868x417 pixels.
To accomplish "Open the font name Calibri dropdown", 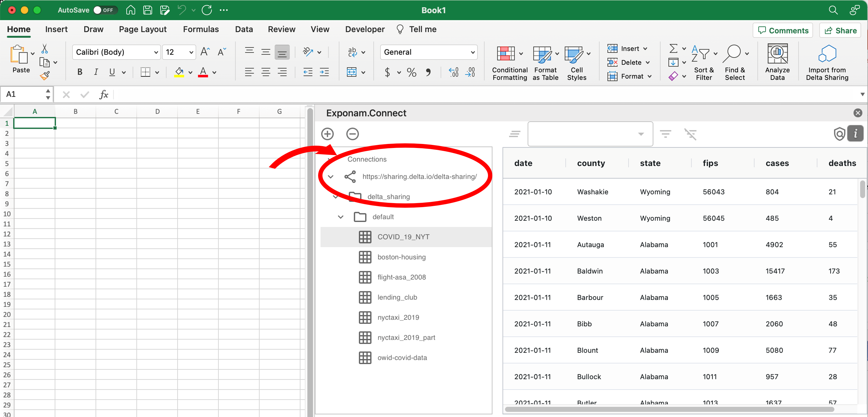I will pos(156,52).
